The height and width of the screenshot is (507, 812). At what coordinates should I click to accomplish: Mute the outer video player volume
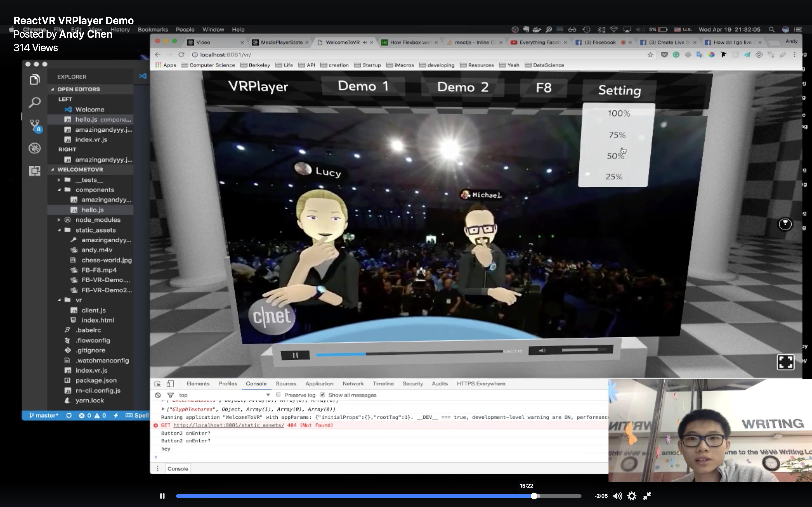pyautogui.click(x=617, y=496)
